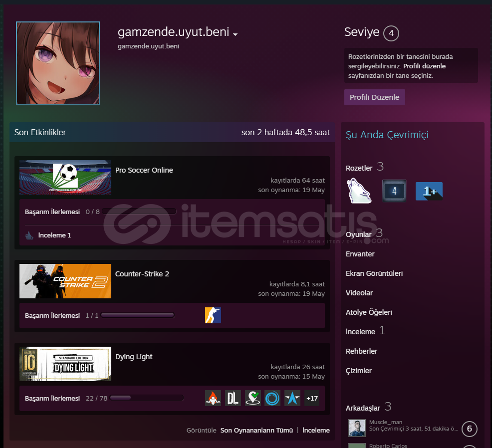492x448 pixels.
Task: View the flame achievement icon in Dying Light
Action: coord(213,398)
